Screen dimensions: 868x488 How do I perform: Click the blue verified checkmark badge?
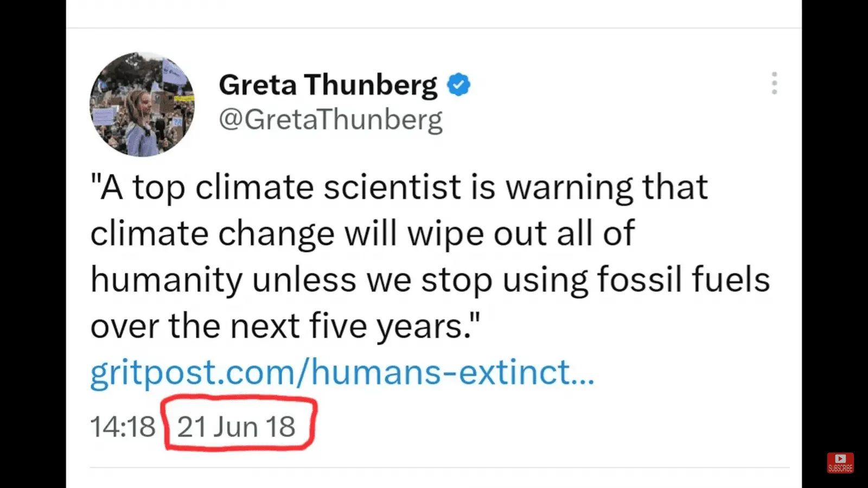pyautogui.click(x=458, y=85)
